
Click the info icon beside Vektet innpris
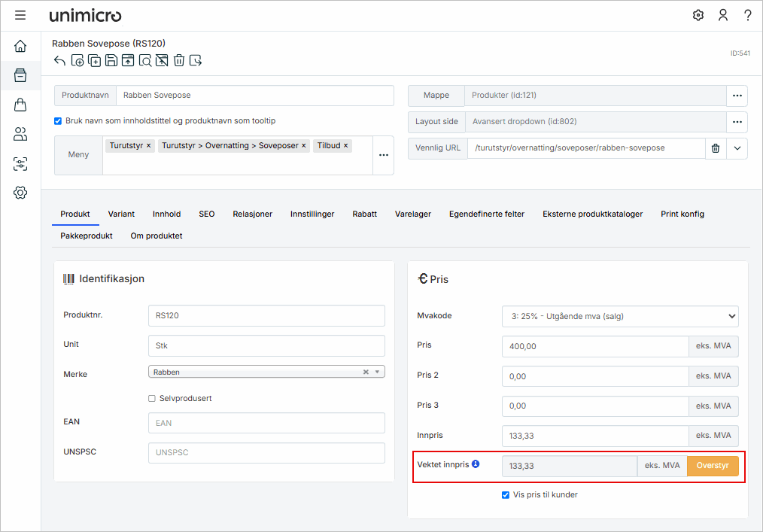[476, 464]
